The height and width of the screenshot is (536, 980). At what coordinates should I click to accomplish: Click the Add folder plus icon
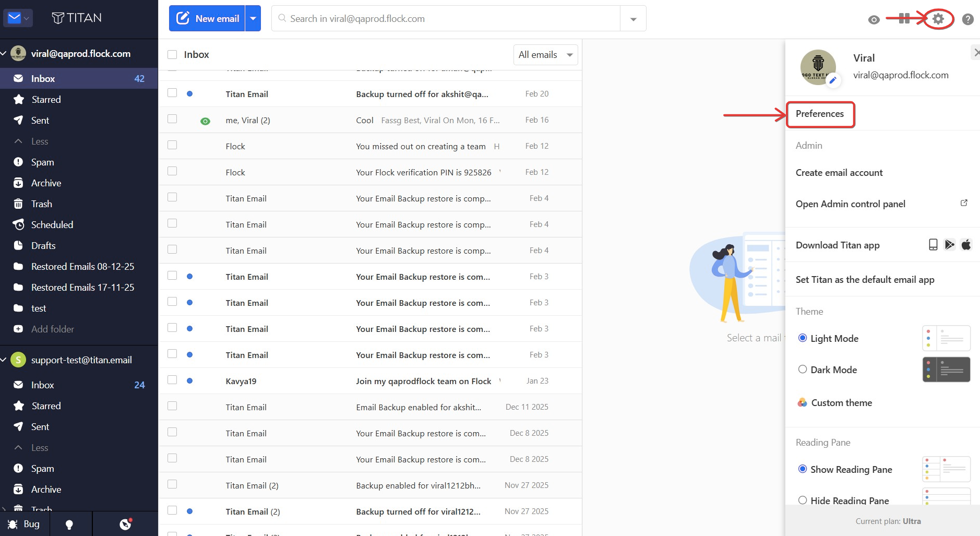point(18,329)
